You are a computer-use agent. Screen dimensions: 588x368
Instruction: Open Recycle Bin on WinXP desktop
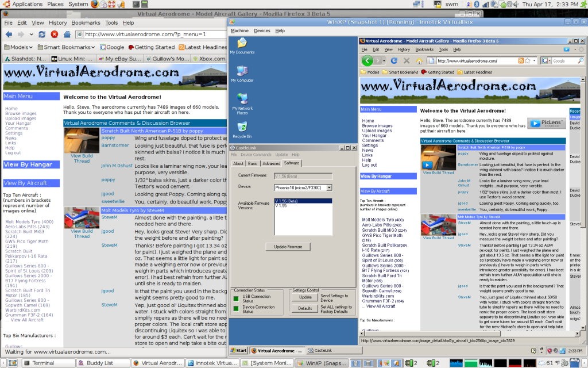[x=242, y=129]
